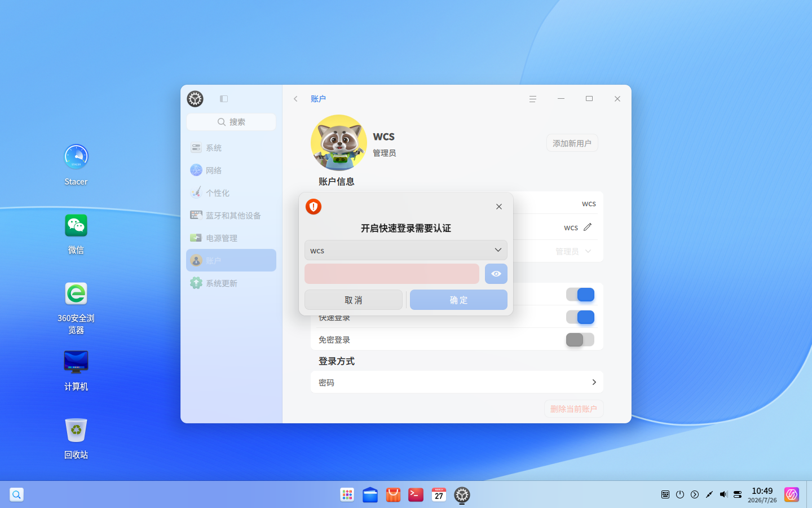Open the app launcher grid in taskbar
The image size is (812, 508).
point(347,495)
